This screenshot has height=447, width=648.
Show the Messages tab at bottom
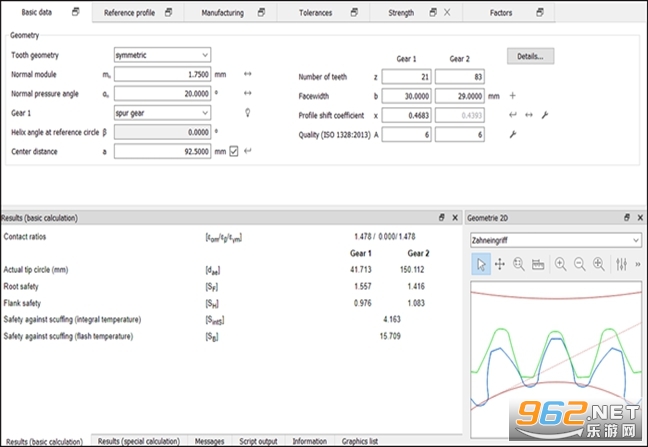click(x=209, y=441)
